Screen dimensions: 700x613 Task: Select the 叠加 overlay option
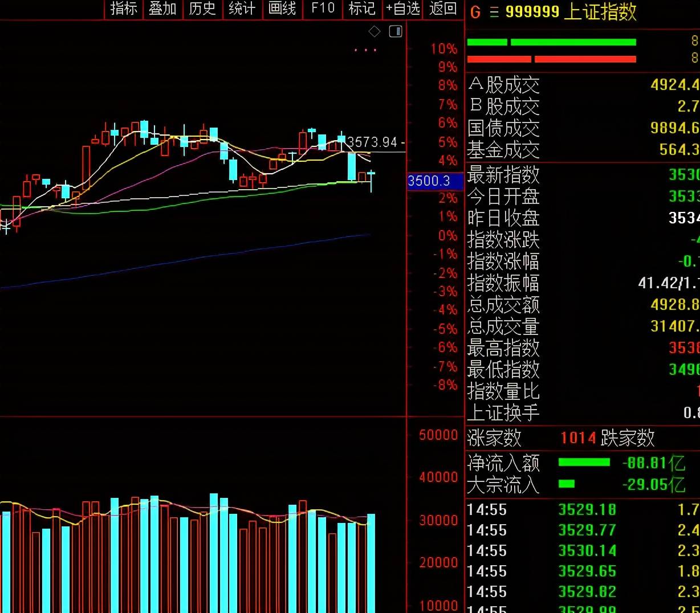(x=163, y=9)
